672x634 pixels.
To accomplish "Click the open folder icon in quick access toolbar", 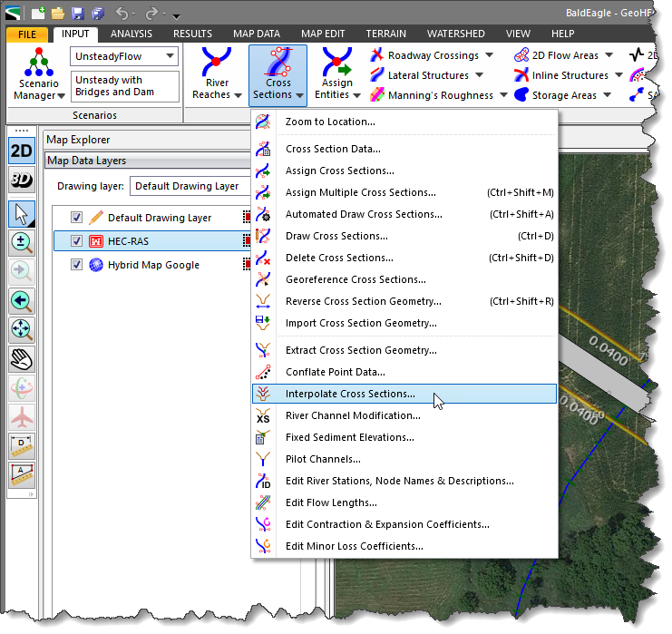I will [x=58, y=14].
